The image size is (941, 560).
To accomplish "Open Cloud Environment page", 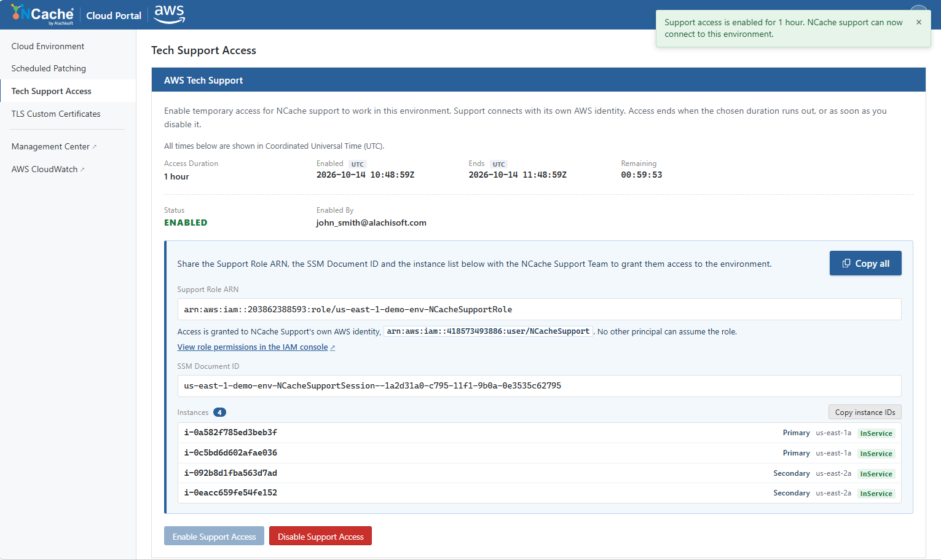I will (x=48, y=46).
